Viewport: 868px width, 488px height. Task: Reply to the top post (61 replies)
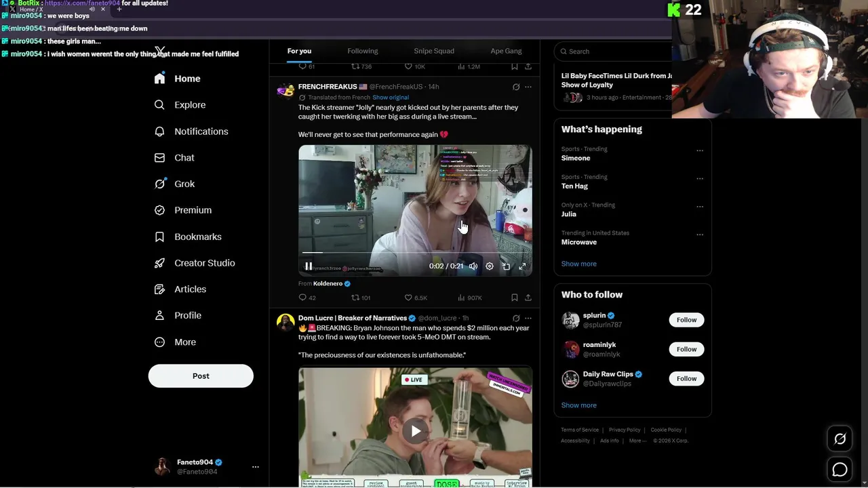pos(307,66)
